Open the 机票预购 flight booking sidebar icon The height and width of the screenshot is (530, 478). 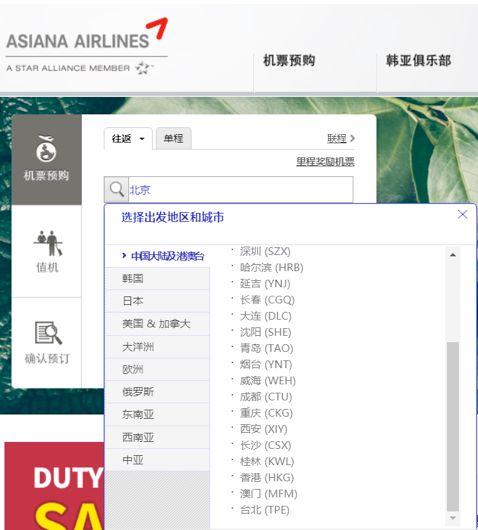[47, 159]
